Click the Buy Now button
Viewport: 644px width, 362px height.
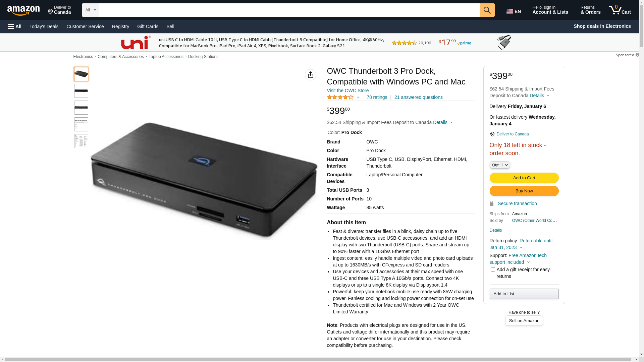[524, 191]
